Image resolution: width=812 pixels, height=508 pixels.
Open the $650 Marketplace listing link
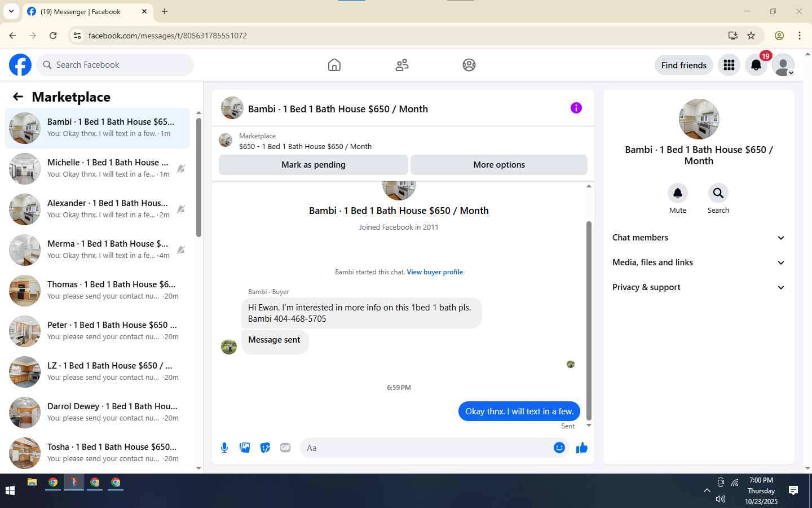(x=305, y=146)
